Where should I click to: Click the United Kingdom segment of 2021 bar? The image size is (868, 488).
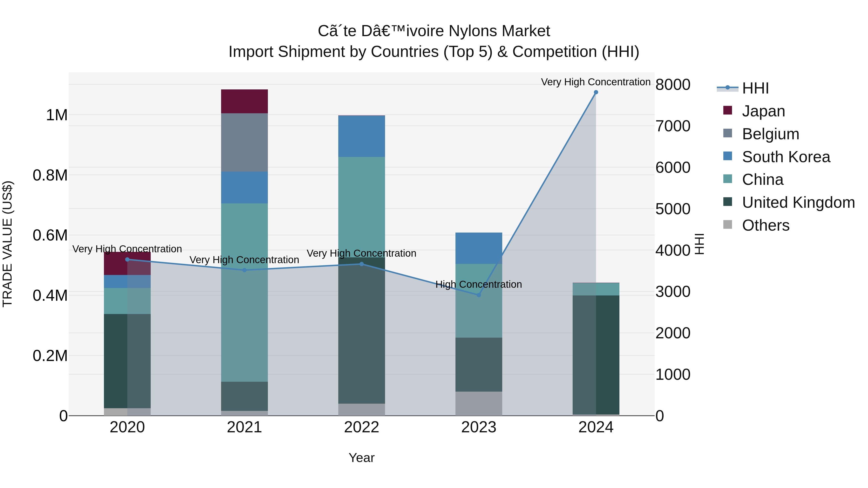pos(245,396)
